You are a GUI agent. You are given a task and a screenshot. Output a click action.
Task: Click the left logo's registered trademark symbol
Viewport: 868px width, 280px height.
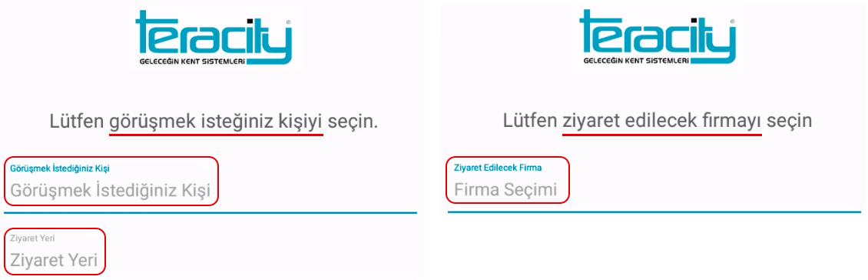pyautogui.click(x=288, y=22)
